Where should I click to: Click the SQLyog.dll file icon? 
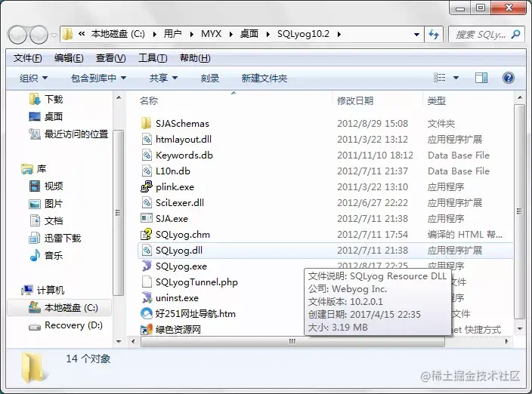(147, 251)
